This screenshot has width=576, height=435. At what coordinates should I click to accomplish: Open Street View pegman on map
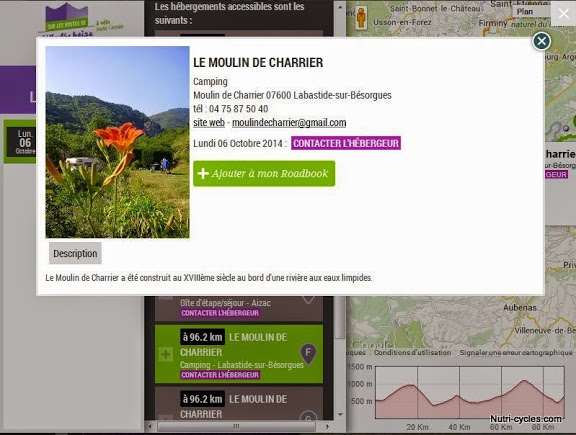(x=361, y=18)
